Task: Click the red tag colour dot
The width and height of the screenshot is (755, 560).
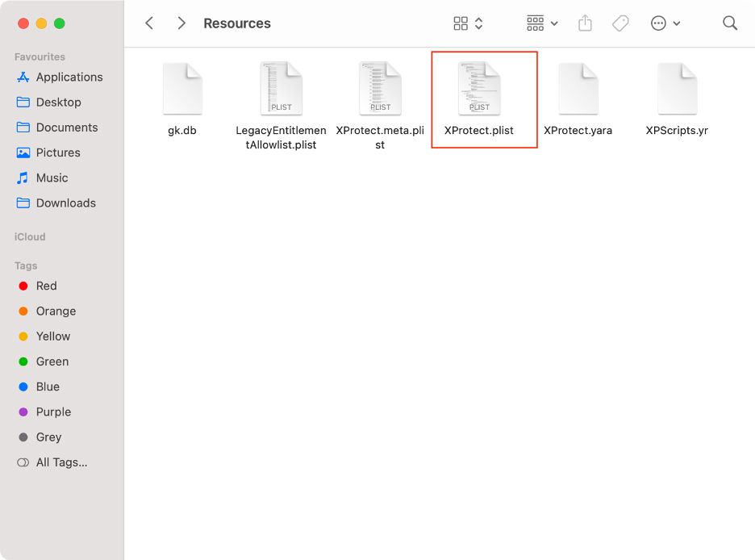Action: pyautogui.click(x=23, y=286)
